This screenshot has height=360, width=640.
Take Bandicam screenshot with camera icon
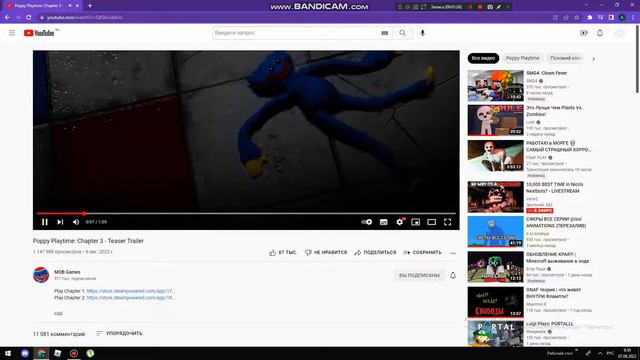click(x=490, y=7)
